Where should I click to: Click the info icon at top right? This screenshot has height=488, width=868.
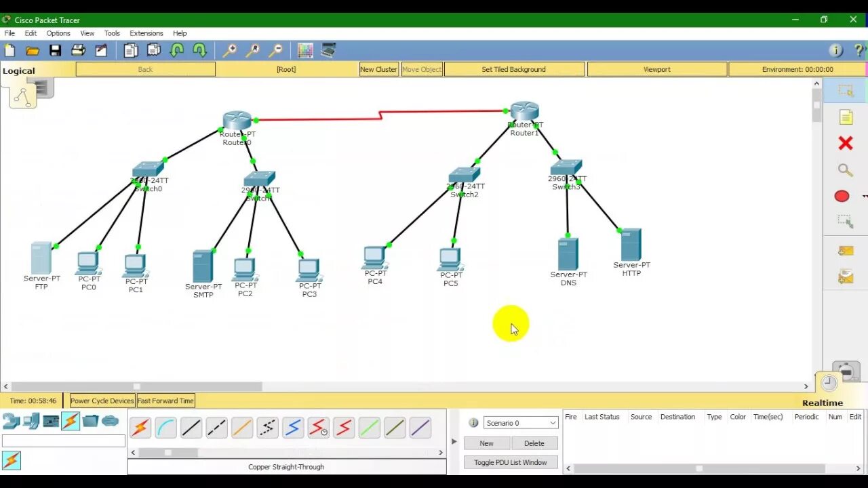click(836, 50)
